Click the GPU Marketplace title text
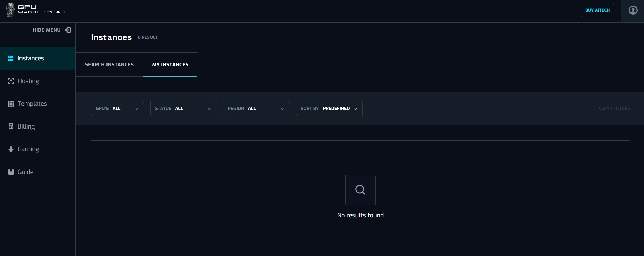644x256 pixels. (x=44, y=9)
